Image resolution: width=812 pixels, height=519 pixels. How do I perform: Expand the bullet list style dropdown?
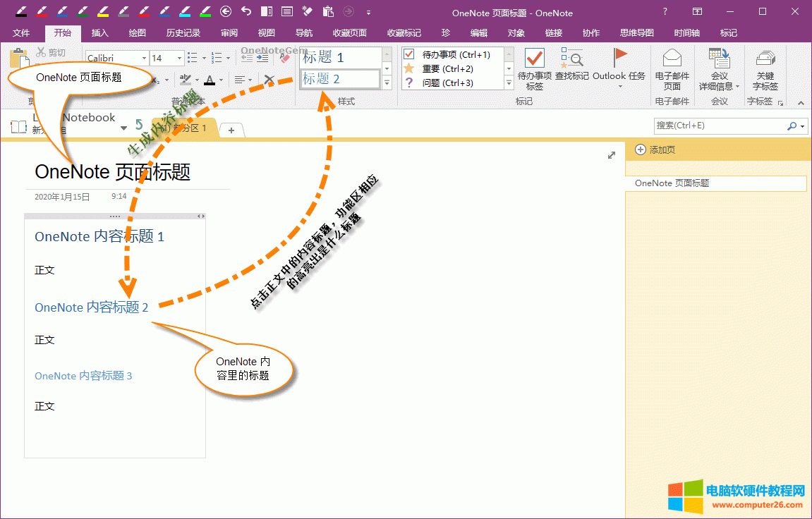click(205, 57)
